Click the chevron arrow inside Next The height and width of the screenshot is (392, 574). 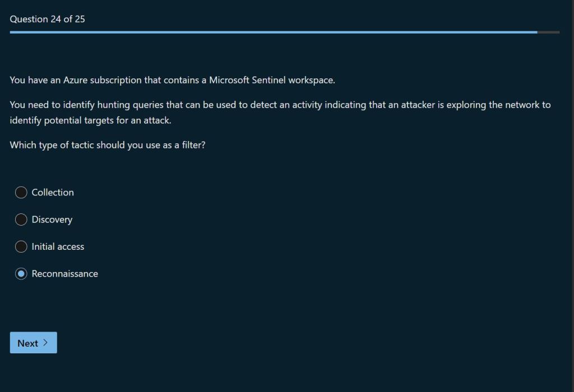[46, 343]
